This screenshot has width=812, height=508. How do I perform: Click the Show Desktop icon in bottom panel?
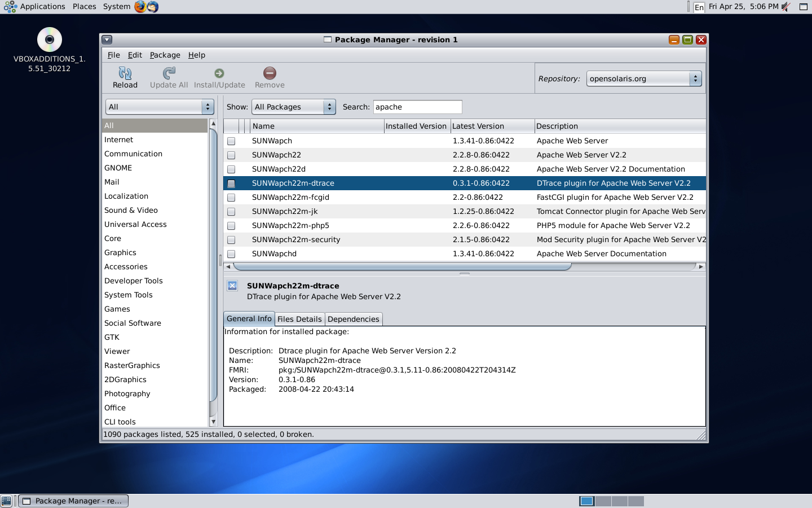pyautogui.click(x=6, y=501)
